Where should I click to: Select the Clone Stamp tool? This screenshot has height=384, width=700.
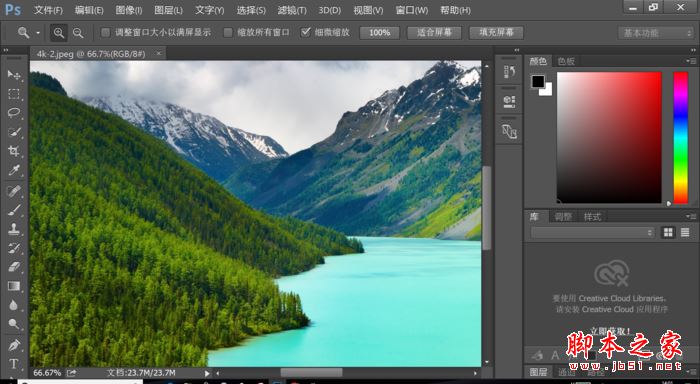(x=14, y=229)
